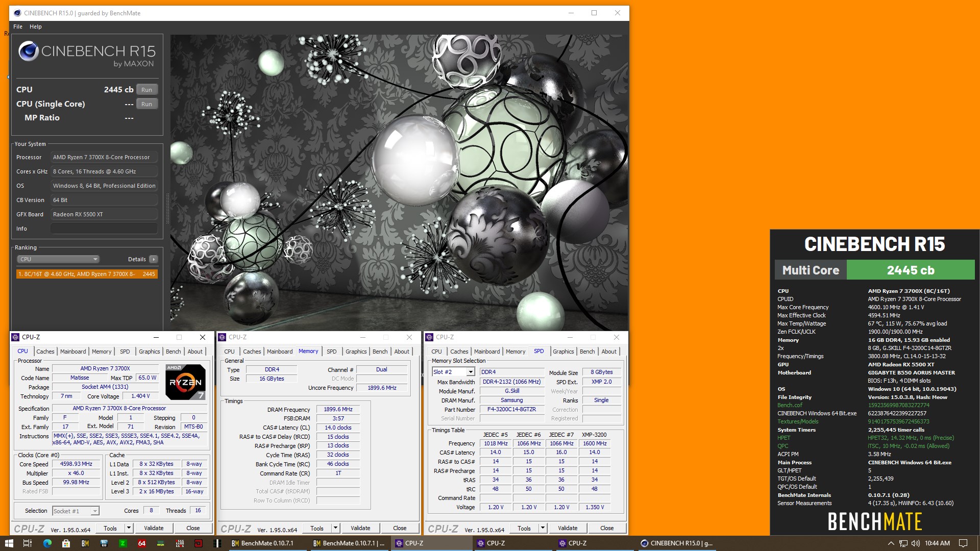Click Validate in the left CPU-Z window
980x551 pixels.
tap(154, 529)
